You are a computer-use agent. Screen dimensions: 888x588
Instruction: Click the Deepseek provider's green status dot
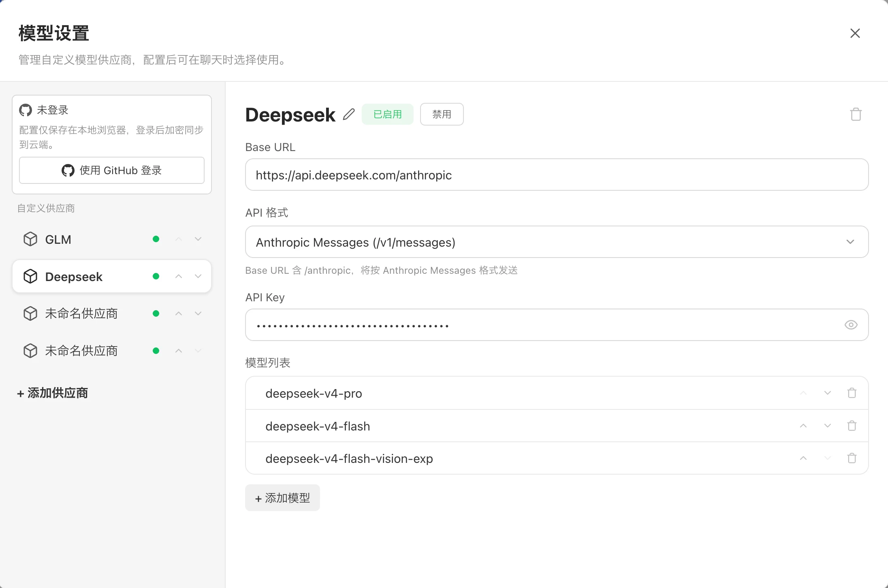pos(156,276)
